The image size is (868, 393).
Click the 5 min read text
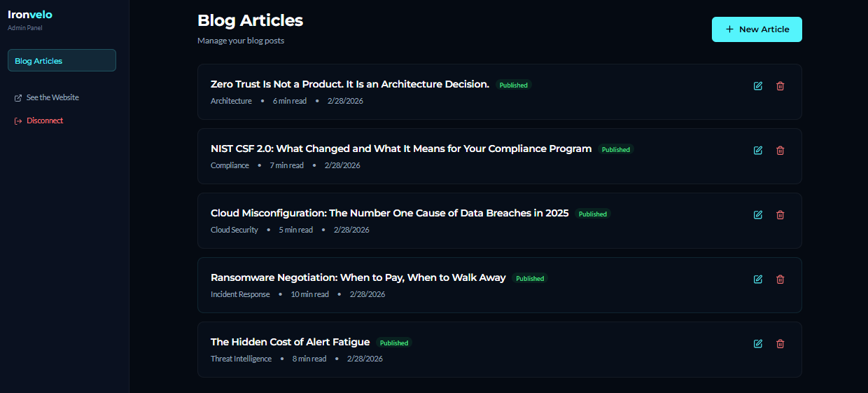(296, 230)
